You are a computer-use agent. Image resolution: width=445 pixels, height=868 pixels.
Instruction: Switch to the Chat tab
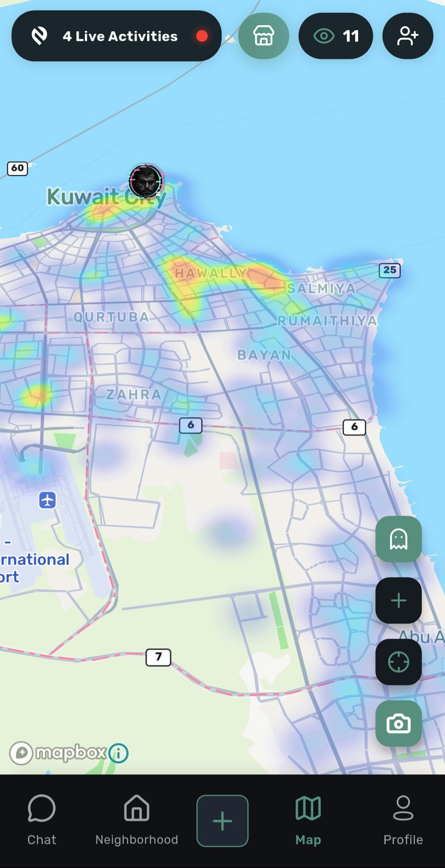click(x=42, y=821)
